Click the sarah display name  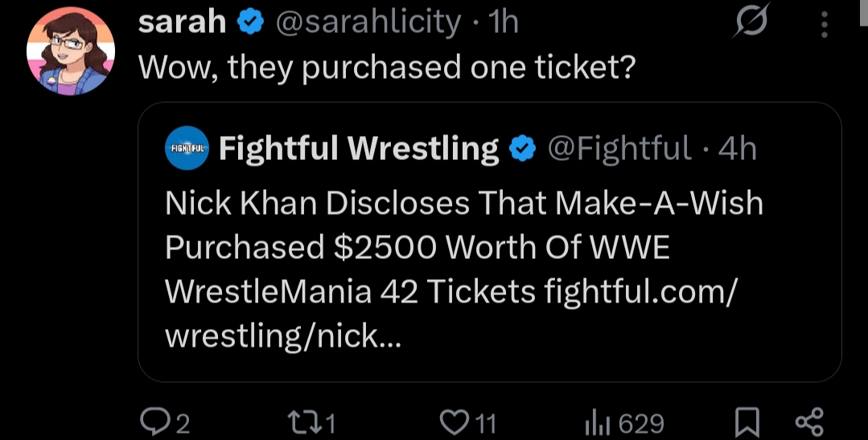click(x=182, y=23)
